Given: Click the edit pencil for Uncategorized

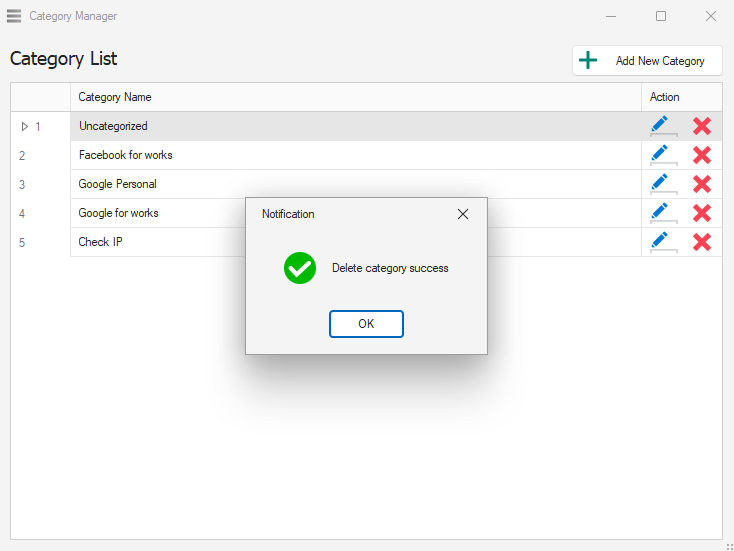Looking at the screenshot, I should tap(660, 126).
